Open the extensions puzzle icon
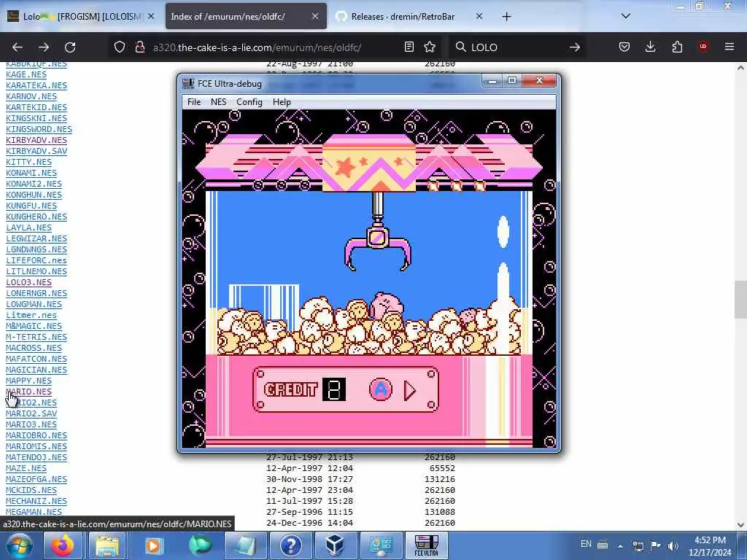Image resolution: width=747 pixels, height=560 pixels. pyautogui.click(x=677, y=47)
